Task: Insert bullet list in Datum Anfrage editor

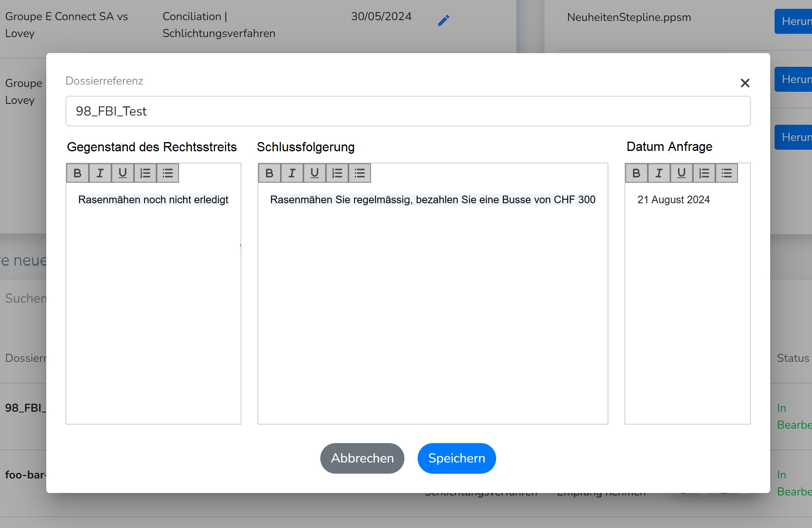Action: coord(727,173)
